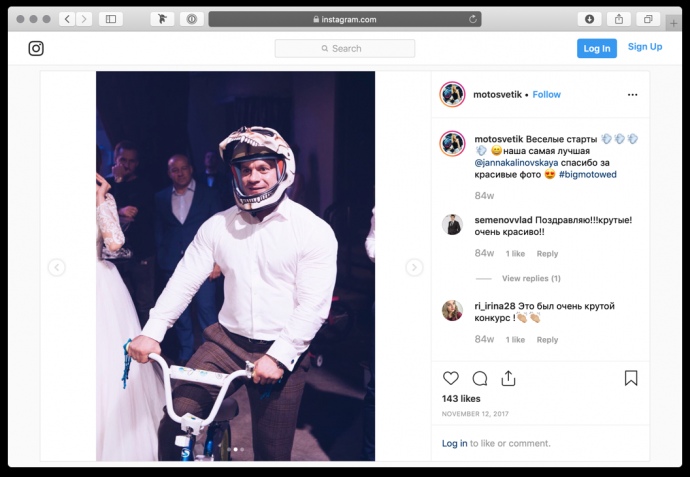Like the post with heart icon
Screen dimensions: 690x477
point(451,378)
